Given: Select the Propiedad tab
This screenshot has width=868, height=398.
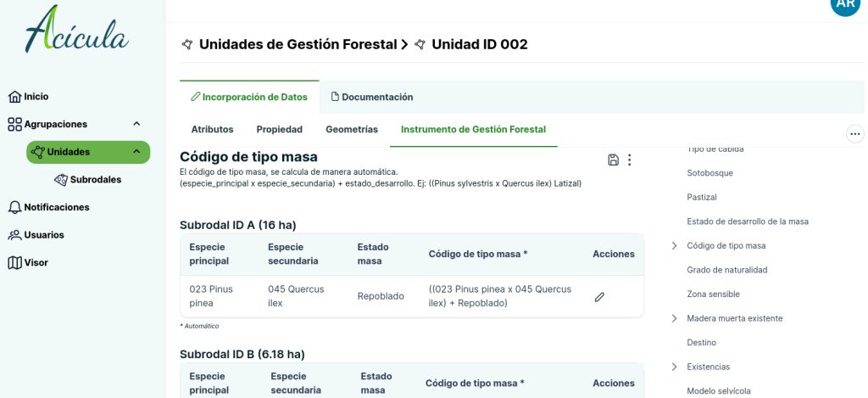Looking at the screenshot, I should pyautogui.click(x=279, y=130).
